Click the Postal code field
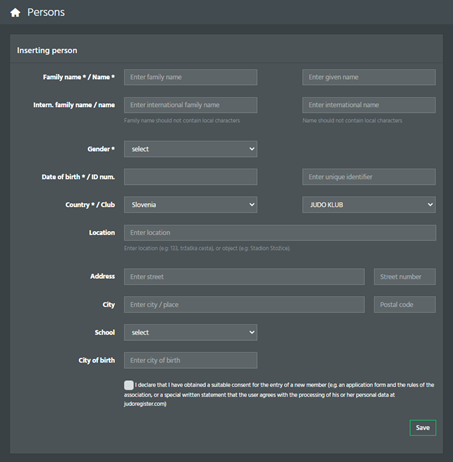 (x=405, y=304)
